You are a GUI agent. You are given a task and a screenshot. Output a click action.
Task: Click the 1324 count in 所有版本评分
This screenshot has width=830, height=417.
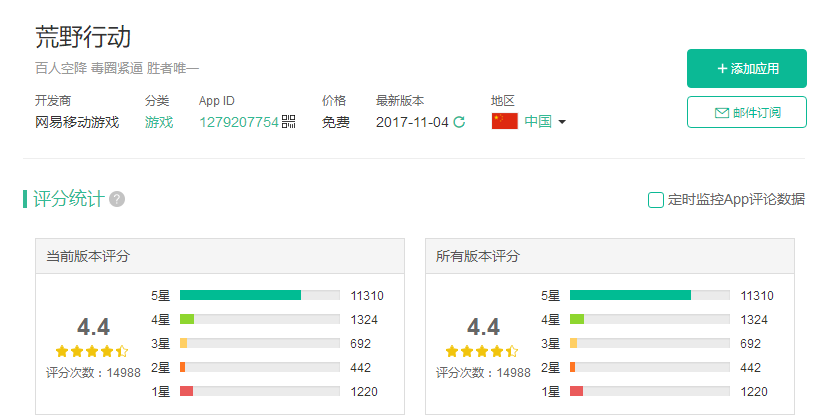754,320
